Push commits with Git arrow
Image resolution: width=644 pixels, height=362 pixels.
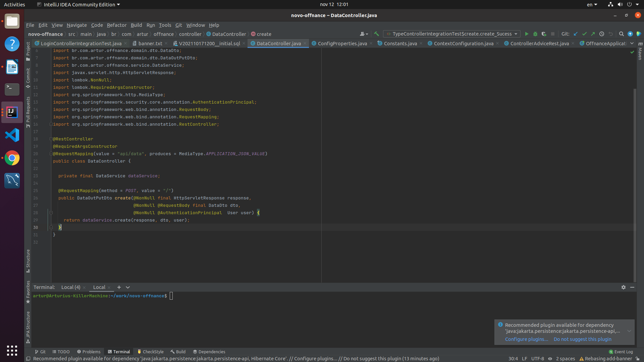coord(593,34)
